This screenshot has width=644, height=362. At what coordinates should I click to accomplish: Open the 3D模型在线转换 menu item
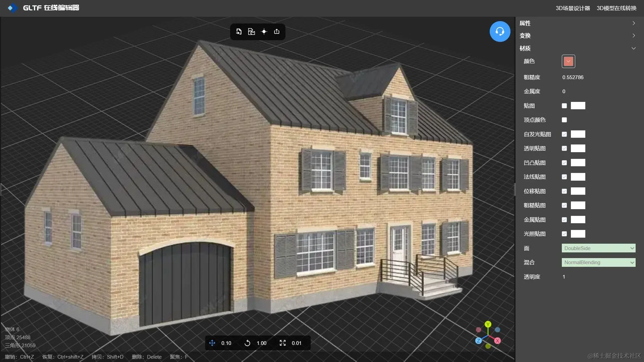coord(616,8)
